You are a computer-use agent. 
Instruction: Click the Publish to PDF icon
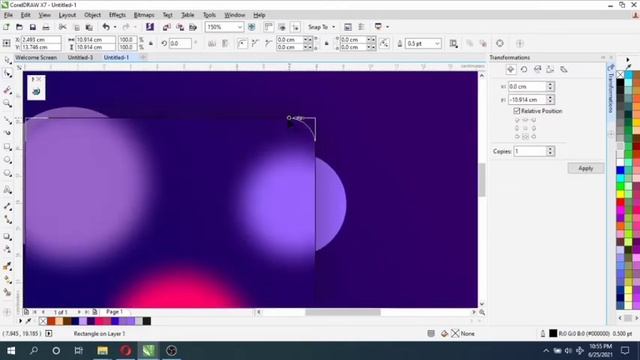pyautogui.click(x=193, y=27)
